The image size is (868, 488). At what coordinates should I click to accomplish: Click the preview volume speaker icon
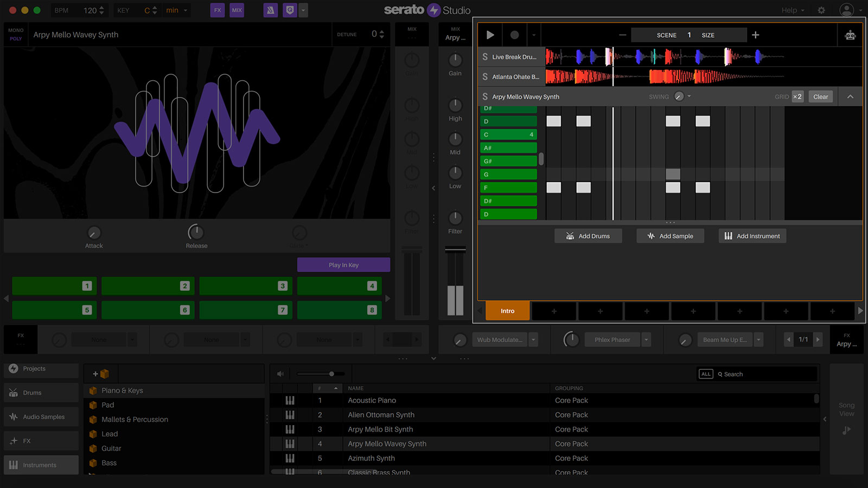coord(280,374)
